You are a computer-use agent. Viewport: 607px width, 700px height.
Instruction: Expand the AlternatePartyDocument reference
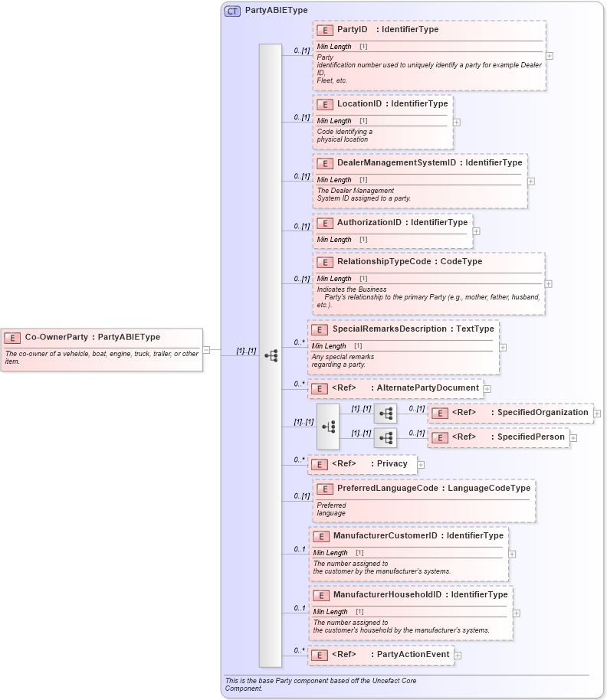coord(487,389)
